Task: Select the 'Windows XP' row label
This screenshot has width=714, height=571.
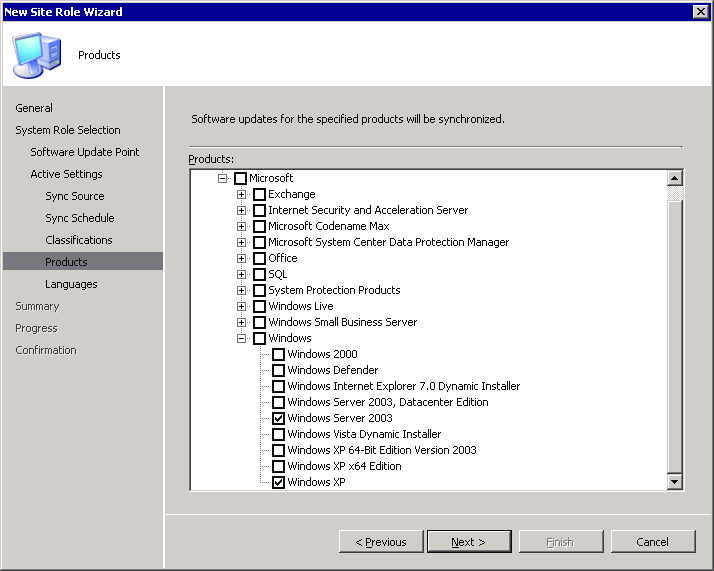Action: point(316,482)
